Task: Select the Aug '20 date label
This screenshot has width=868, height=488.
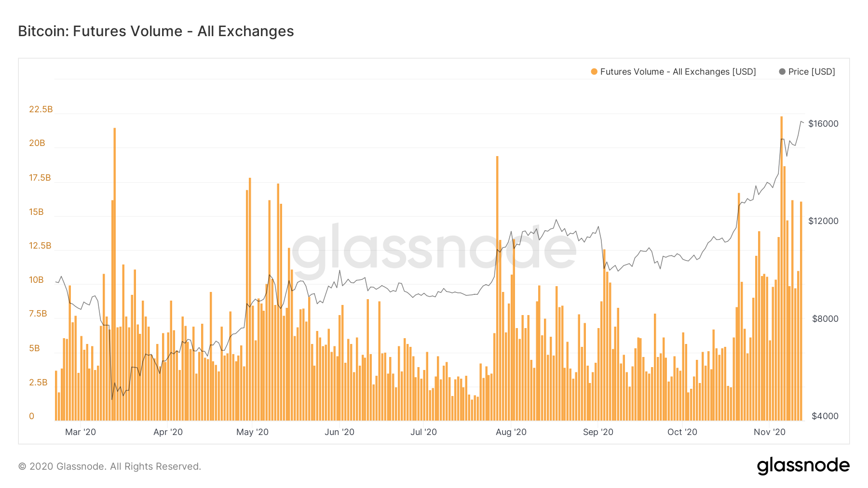Action: 511,432
